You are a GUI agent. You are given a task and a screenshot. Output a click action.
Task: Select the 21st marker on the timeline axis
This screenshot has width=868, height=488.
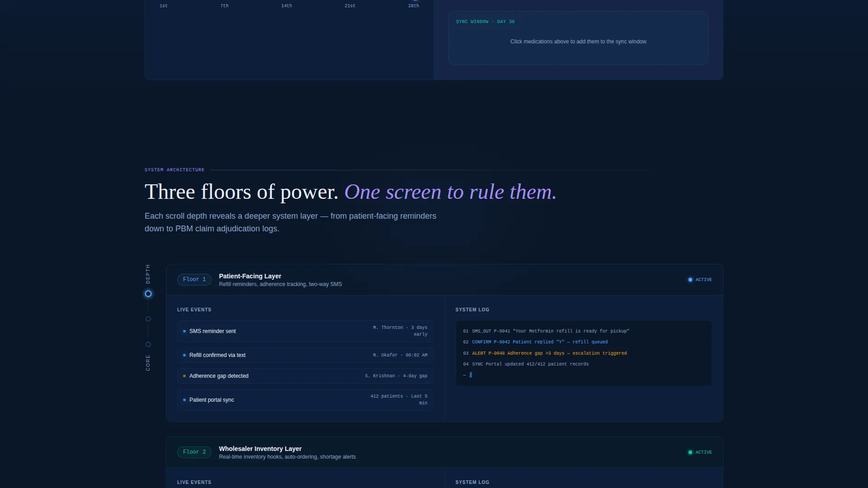(350, 6)
